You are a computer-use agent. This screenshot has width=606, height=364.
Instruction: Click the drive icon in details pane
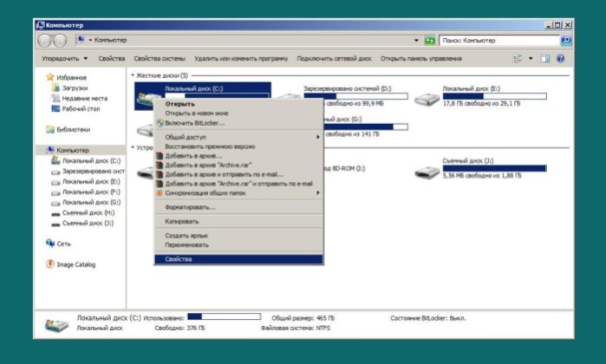pos(56,325)
